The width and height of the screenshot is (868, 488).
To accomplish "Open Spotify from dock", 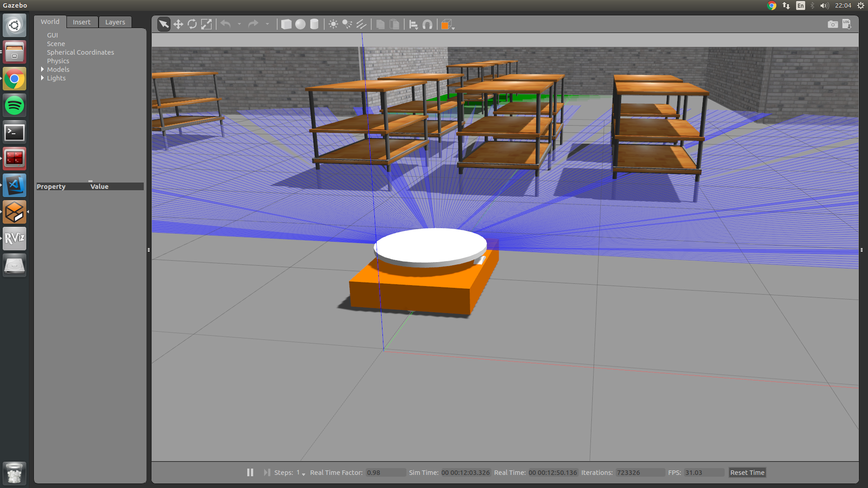I will (14, 106).
